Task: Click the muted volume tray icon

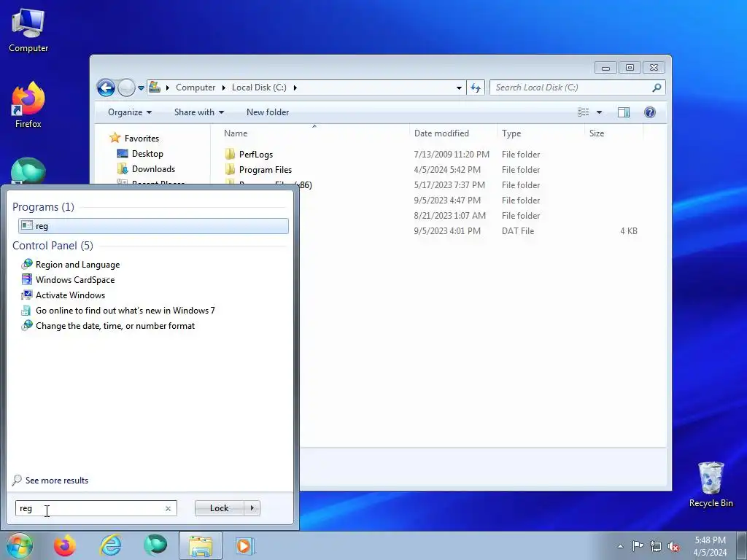Action: (673, 546)
